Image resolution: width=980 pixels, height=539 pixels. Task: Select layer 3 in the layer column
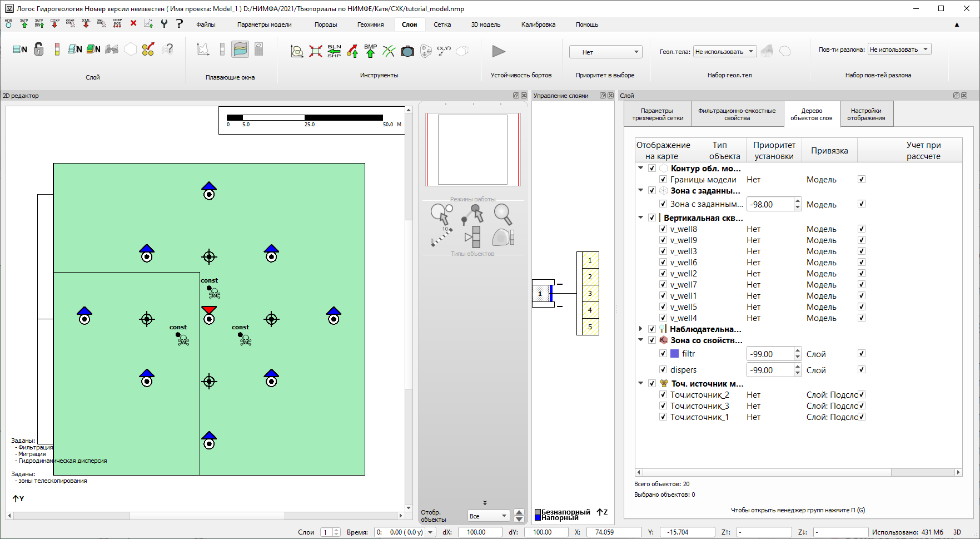(x=590, y=293)
